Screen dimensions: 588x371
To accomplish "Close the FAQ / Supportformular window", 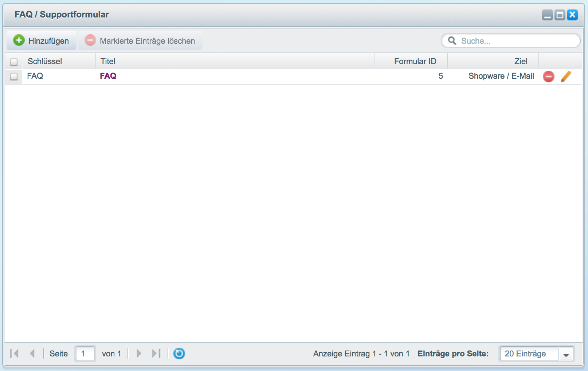I will click(572, 15).
